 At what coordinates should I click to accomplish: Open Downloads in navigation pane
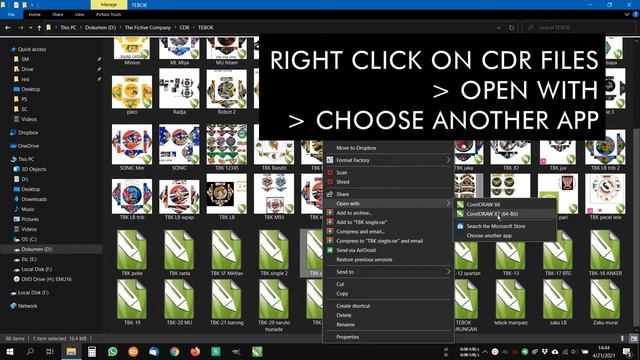[x=34, y=199]
